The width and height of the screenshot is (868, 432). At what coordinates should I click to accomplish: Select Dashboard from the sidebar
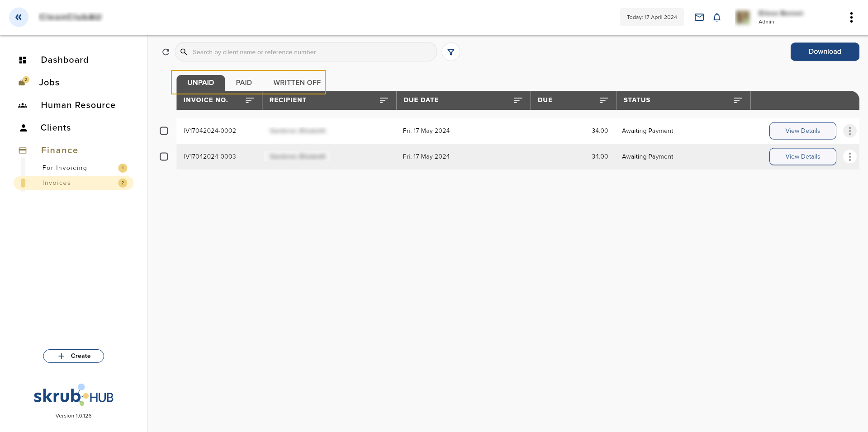click(64, 60)
